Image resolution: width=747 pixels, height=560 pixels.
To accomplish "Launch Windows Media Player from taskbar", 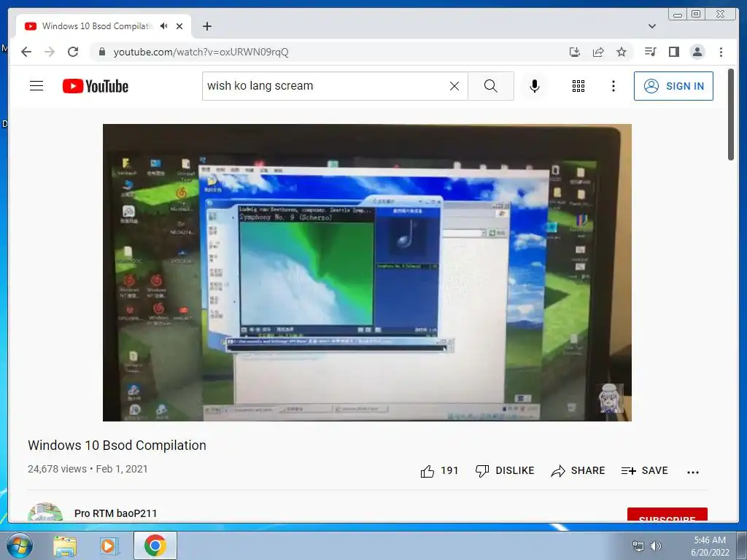I will (109, 546).
